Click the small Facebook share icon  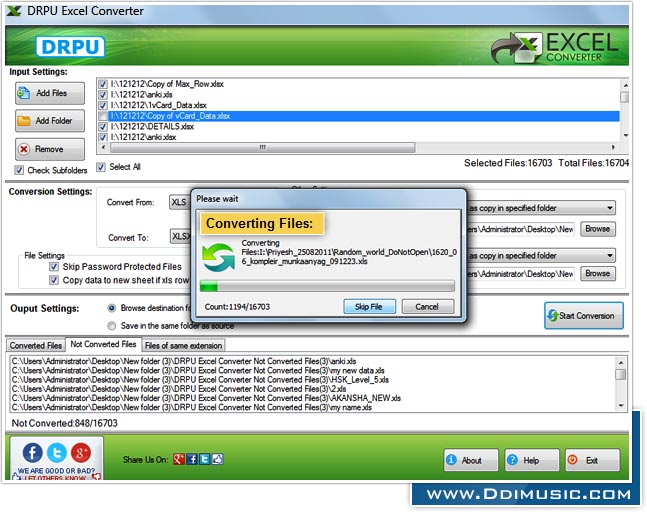click(192, 459)
